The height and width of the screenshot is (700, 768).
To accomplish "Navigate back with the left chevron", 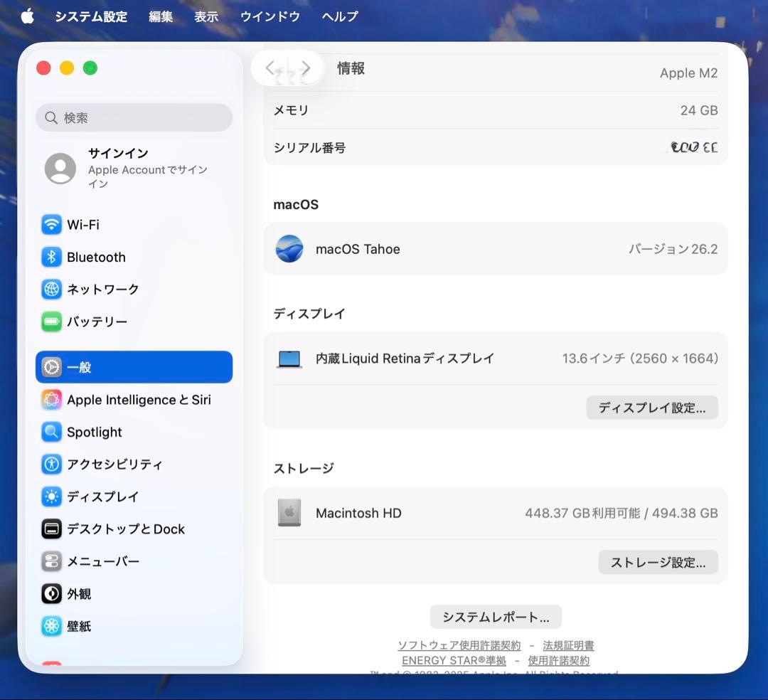I will pos(271,68).
